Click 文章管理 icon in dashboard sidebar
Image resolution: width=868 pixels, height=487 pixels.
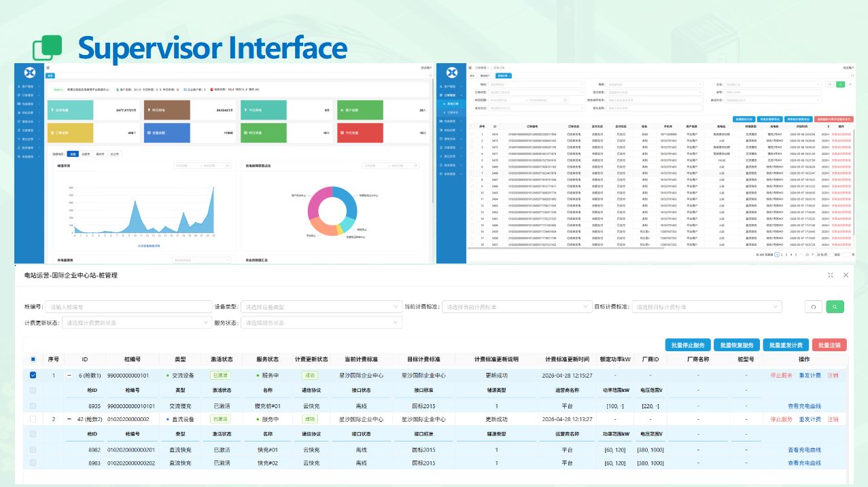click(x=19, y=130)
